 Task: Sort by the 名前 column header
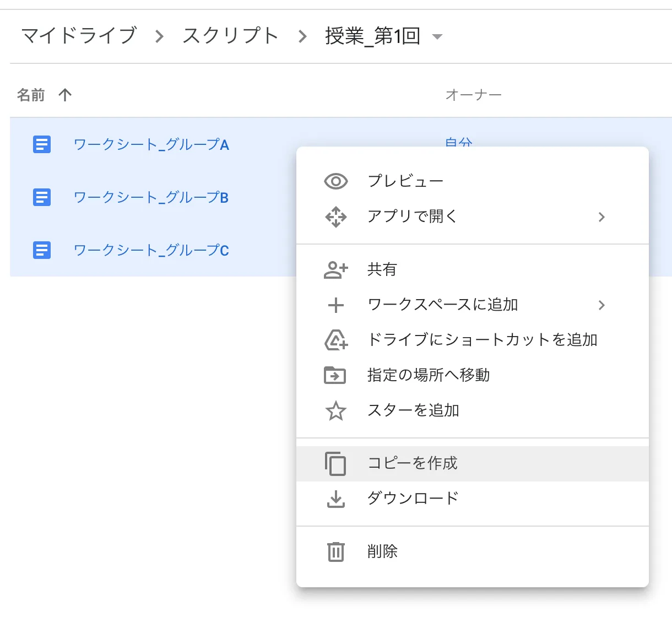click(x=31, y=95)
